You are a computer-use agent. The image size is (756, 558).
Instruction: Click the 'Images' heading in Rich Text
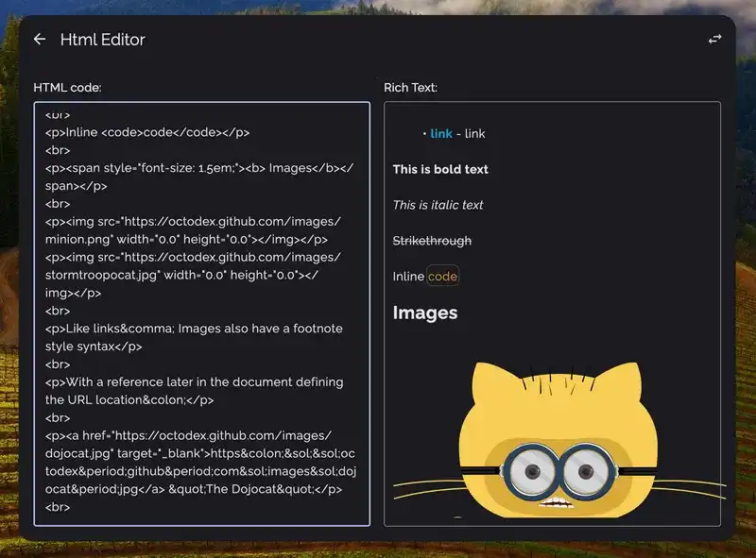tap(425, 313)
